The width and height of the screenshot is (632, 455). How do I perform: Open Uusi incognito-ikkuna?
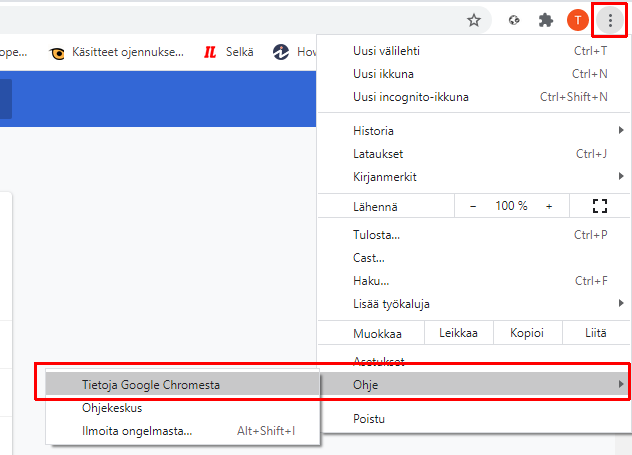click(411, 97)
